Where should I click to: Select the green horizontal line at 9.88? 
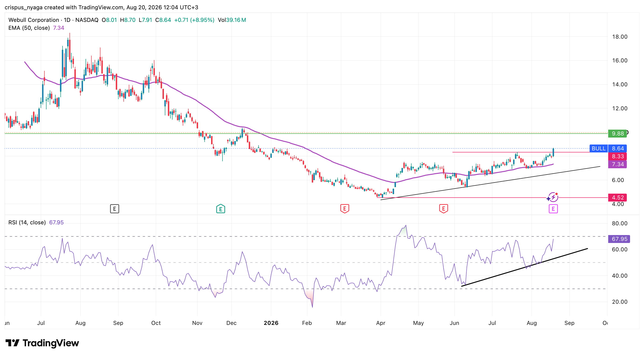coord(306,134)
